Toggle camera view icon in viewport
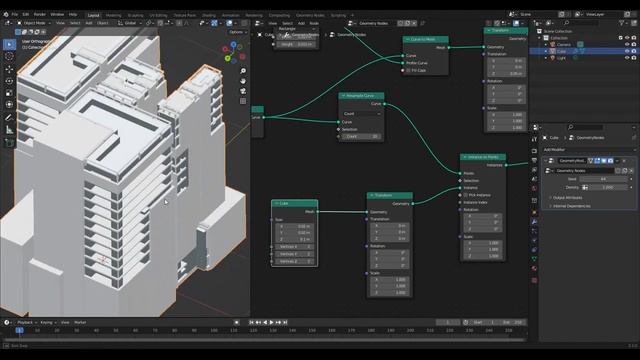This screenshot has width=640, height=360. click(x=243, y=91)
